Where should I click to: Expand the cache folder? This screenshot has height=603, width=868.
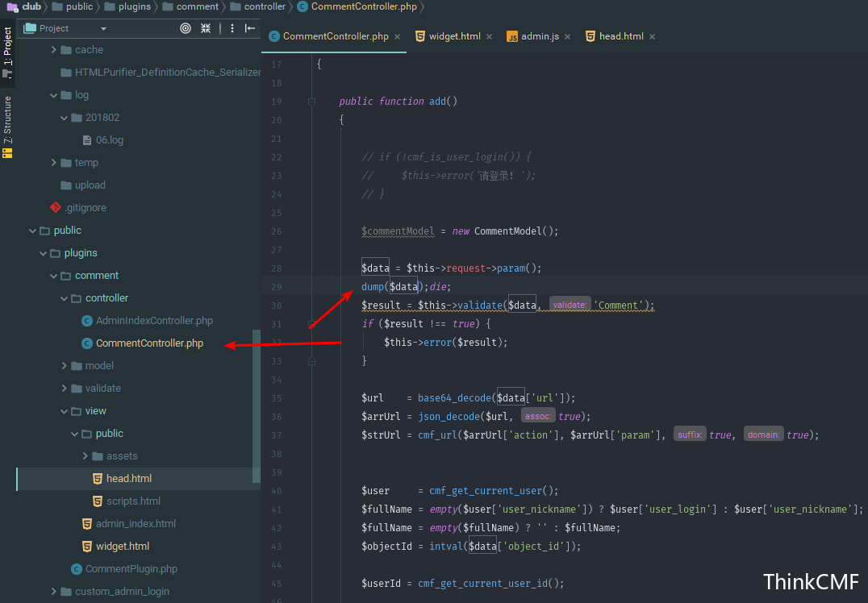[54, 50]
